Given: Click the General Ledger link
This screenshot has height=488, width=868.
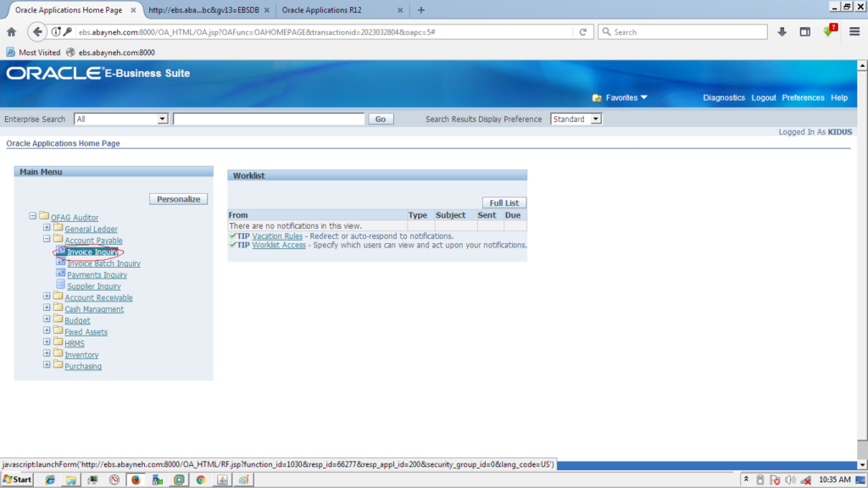Looking at the screenshot, I should pyautogui.click(x=91, y=229).
